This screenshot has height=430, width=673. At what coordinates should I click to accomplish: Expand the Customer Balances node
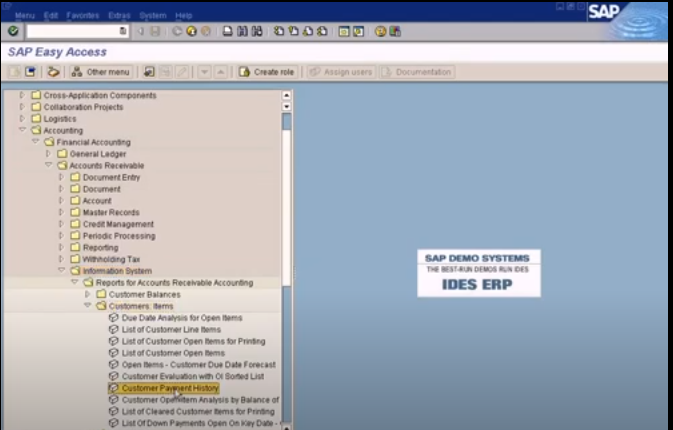tap(87, 294)
